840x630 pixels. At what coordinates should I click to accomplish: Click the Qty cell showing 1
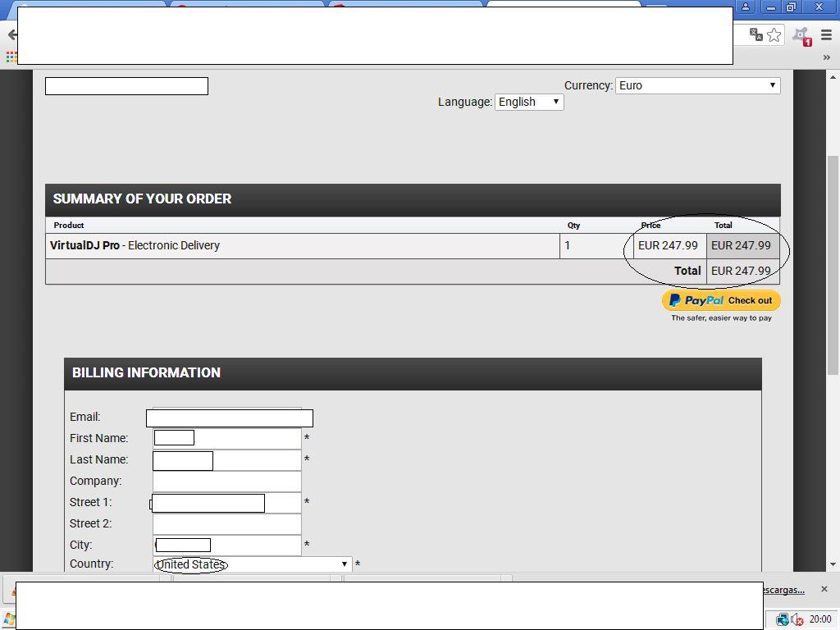596,245
